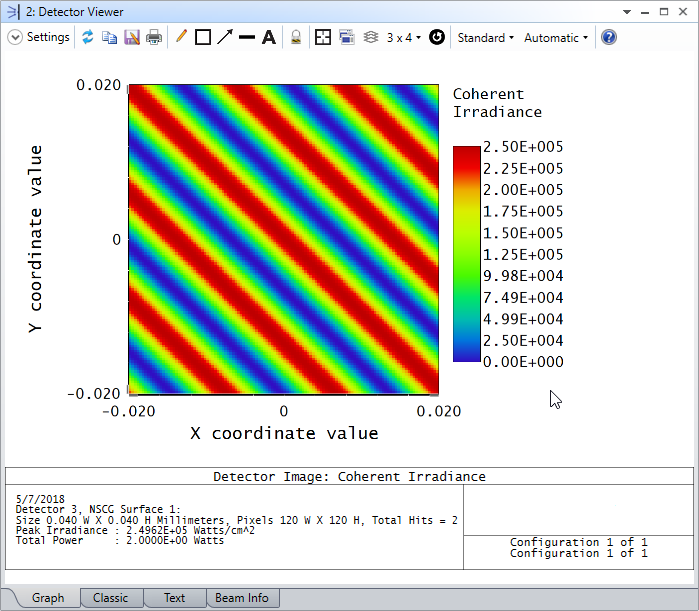Switch to the Classic tab
Viewport: 699px width, 611px height.
[111, 598]
